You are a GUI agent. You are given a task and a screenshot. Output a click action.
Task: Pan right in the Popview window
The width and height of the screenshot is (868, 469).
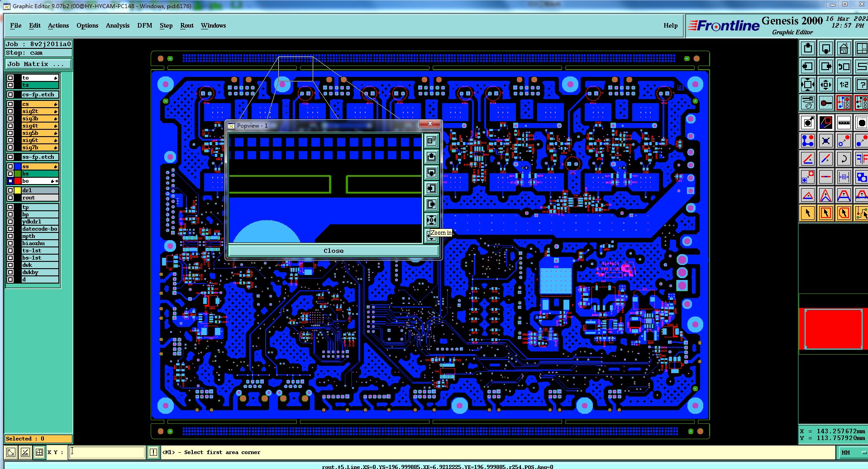tap(431, 204)
